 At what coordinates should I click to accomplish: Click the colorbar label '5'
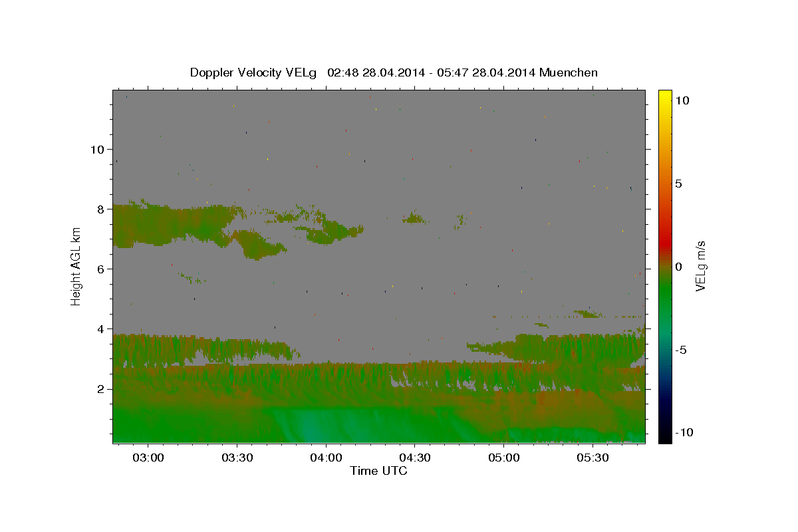coord(678,184)
